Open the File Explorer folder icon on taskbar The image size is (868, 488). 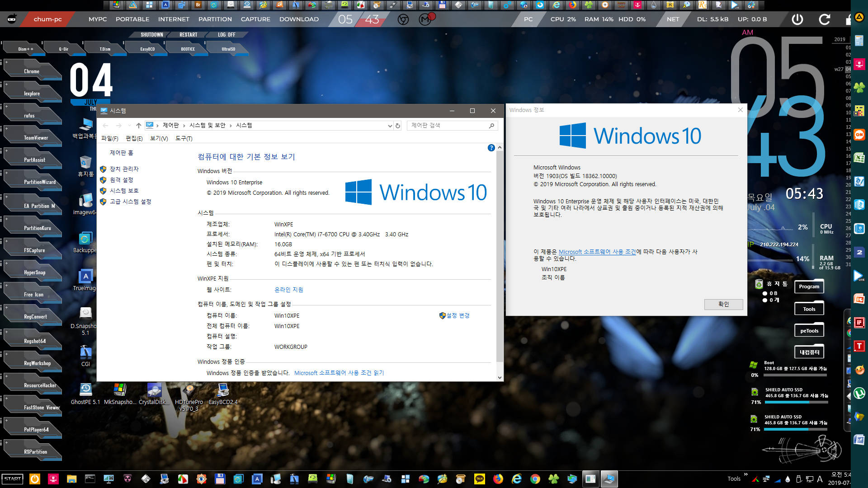(71, 479)
